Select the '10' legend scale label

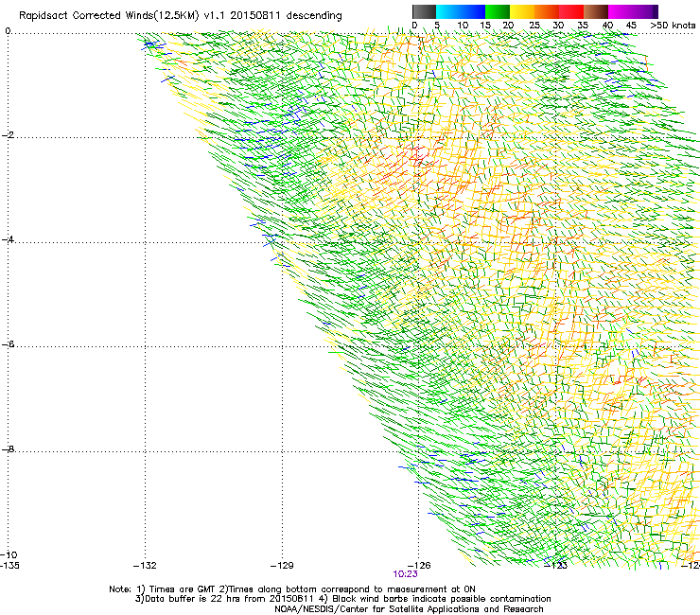click(463, 26)
